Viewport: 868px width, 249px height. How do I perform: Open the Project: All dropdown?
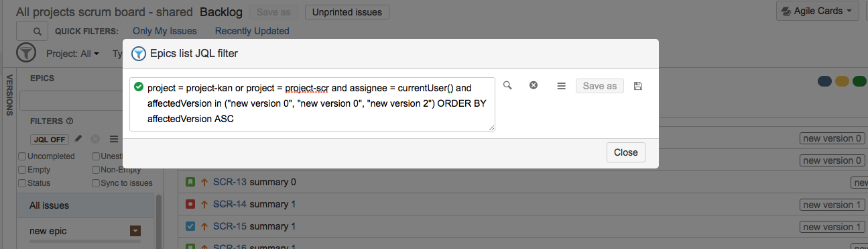click(x=72, y=54)
